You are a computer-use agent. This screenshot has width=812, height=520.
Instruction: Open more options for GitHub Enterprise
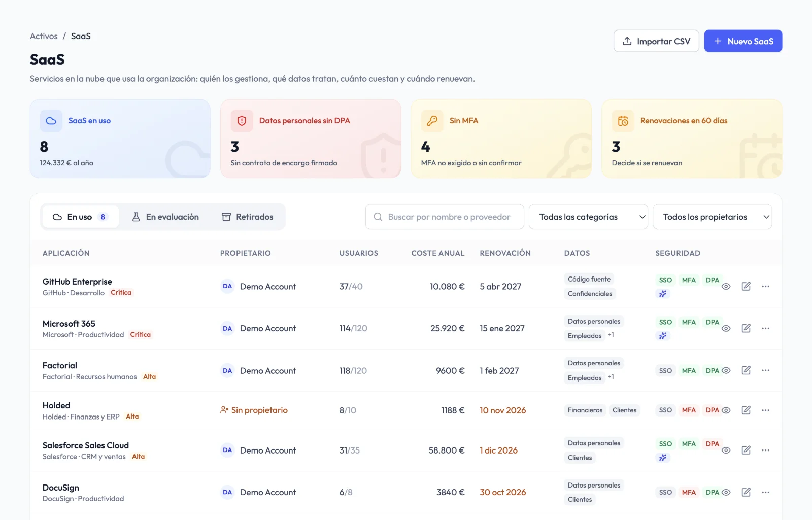click(765, 286)
